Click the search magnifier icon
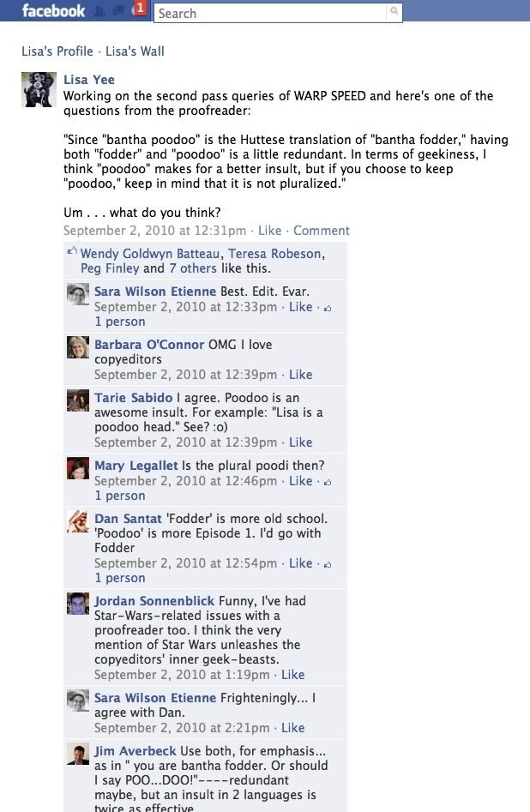The width and height of the screenshot is (530, 812). pos(394,11)
